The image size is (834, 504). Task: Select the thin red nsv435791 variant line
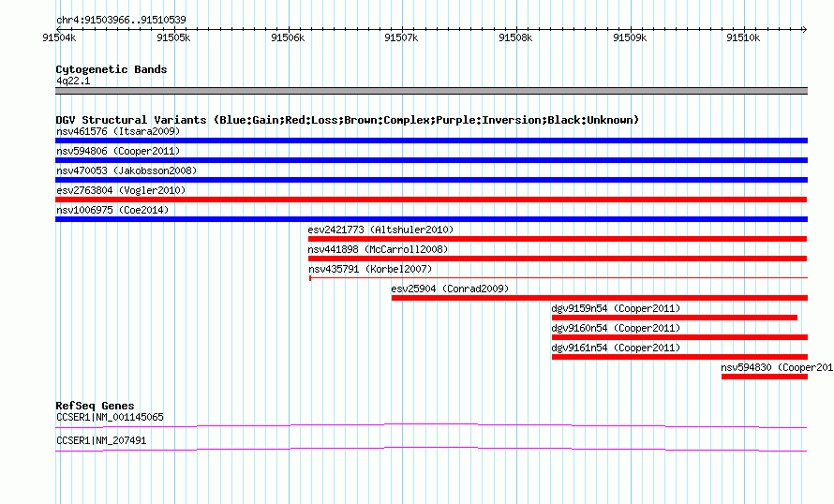coord(558,277)
